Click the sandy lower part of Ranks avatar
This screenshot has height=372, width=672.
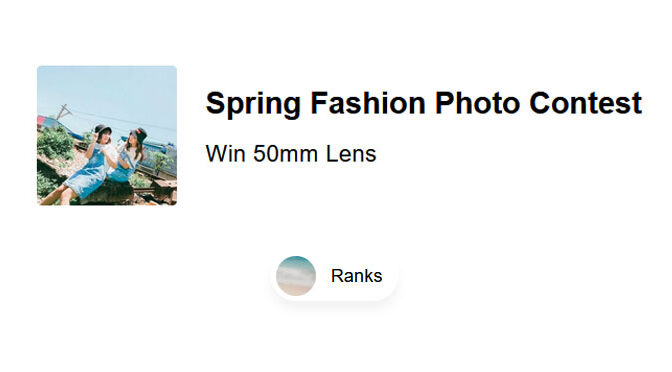[296, 289]
